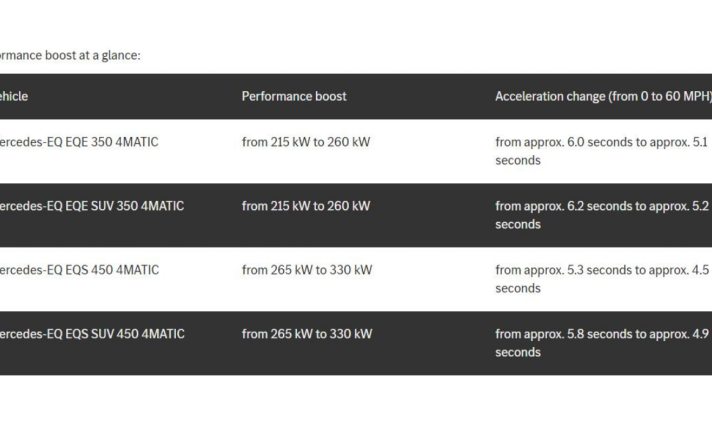Click the Acceleration change column header
The image size is (712, 440).
click(x=603, y=96)
